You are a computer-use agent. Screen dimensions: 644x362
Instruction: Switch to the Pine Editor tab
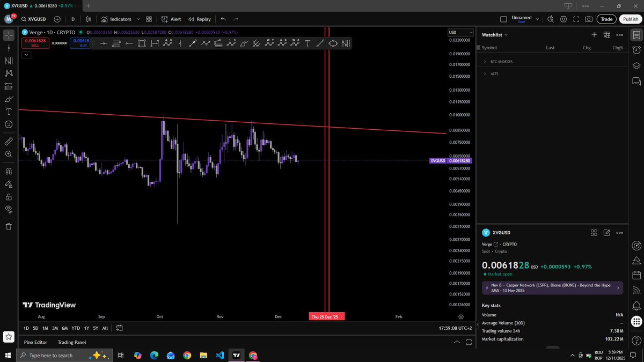coord(35,342)
